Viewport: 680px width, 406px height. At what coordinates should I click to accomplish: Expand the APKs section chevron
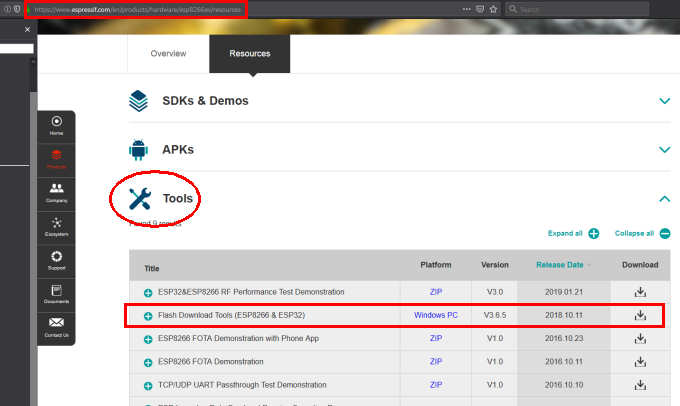(x=664, y=150)
